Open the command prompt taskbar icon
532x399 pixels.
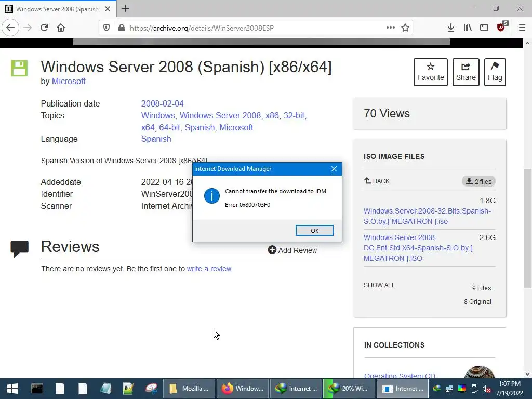[x=37, y=389]
